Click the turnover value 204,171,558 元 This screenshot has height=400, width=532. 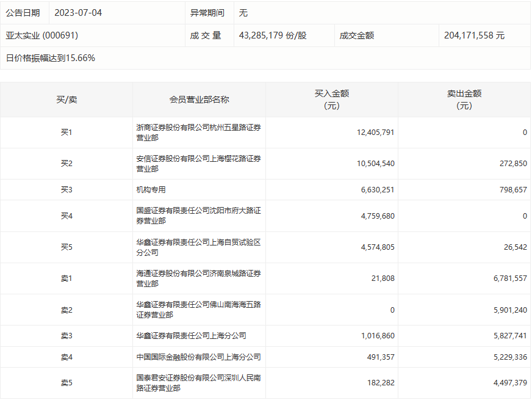474,35
